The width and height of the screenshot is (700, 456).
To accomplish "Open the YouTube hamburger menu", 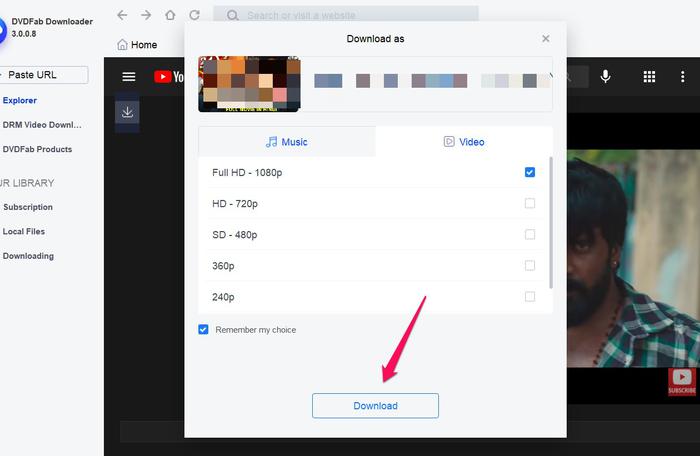I will click(128, 77).
